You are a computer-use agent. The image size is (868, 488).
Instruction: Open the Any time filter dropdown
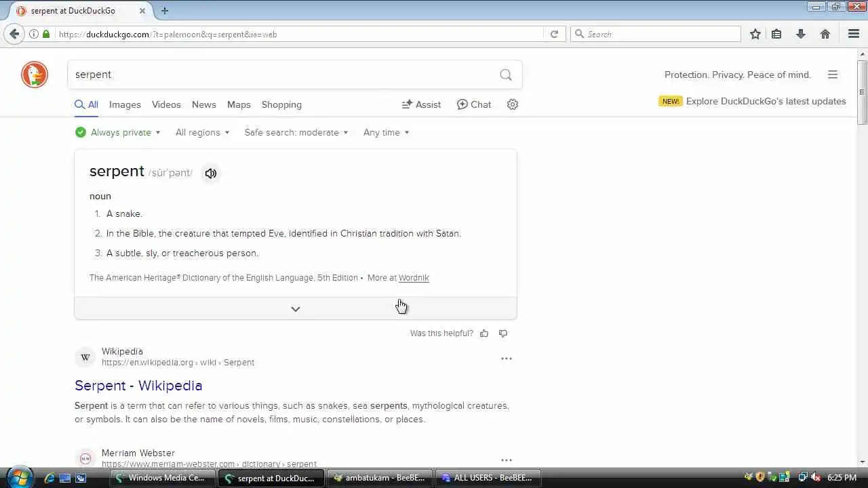pos(387,132)
